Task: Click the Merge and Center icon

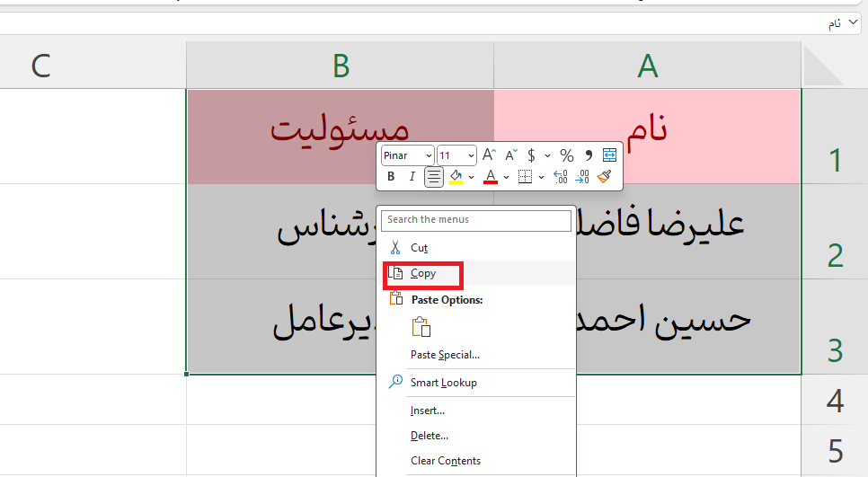Action: coord(610,155)
